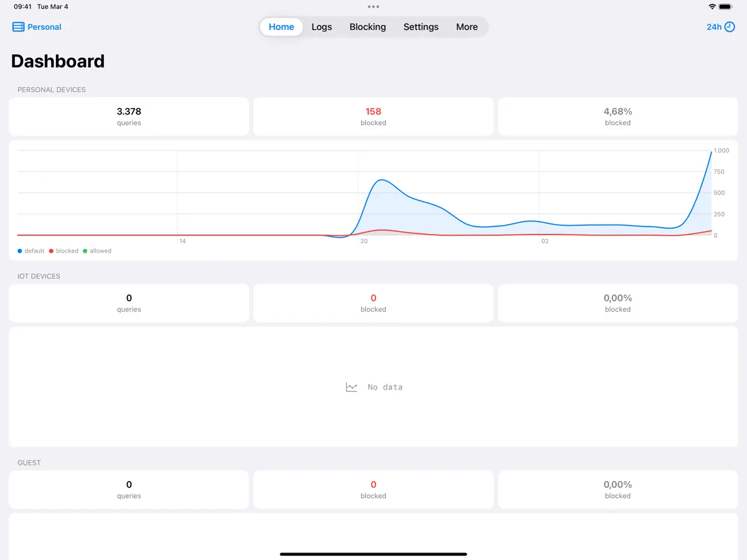Click the 20 hour axis label
Image resolution: width=747 pixels, height=560 pixels.
(364, 241)
